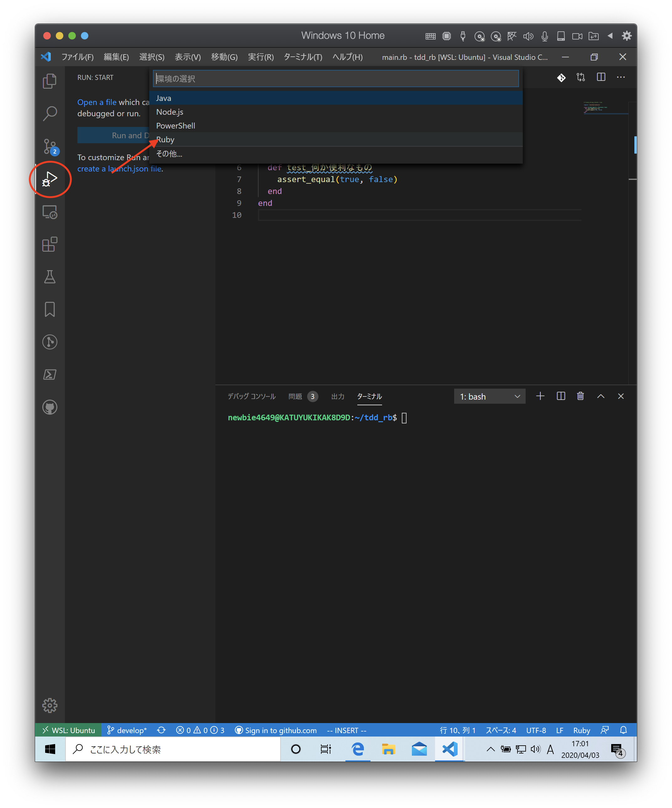The image size is (672, 808).
Task: Focus the 環境の選択 input field
Action: click(x=336, y=79)
